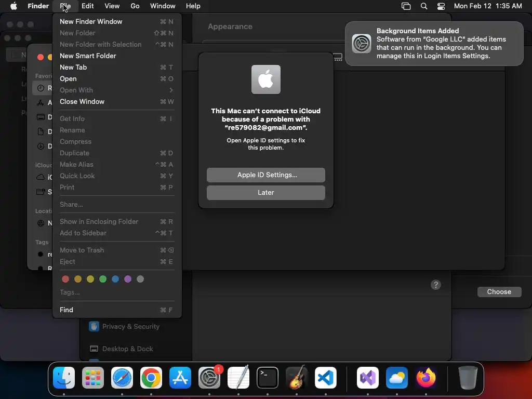
Task: Open the Help menu
Action: coord(193,6)
